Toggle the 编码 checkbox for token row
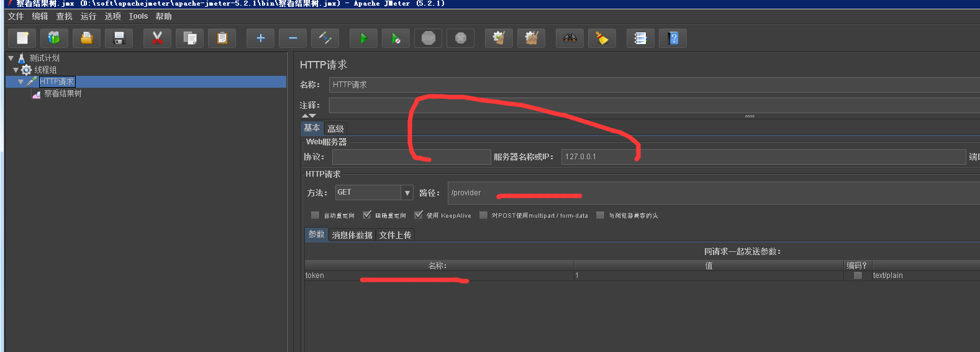Screen dimensions: 980x352 click(858, 276)
